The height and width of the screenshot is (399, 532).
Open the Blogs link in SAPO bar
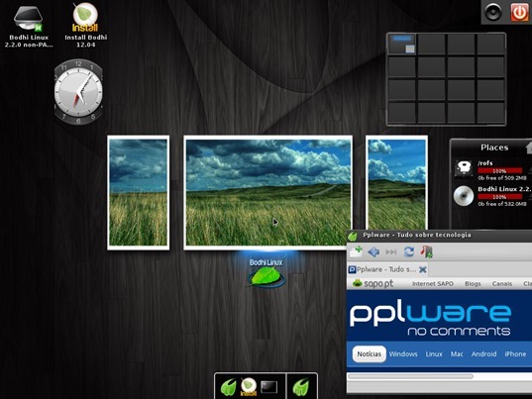[x=473, y=284]
